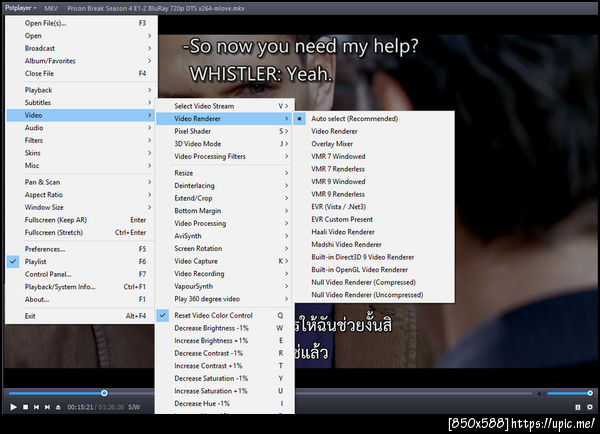Open Playback/System Info... entry
The width and height of the screenshot is (600, 434).
pos(80,287)
